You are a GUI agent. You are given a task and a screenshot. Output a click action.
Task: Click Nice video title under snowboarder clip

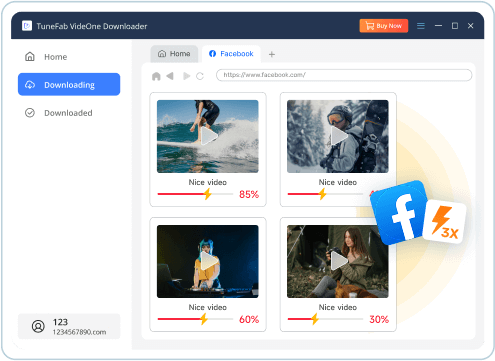click(x=338, y=182)
